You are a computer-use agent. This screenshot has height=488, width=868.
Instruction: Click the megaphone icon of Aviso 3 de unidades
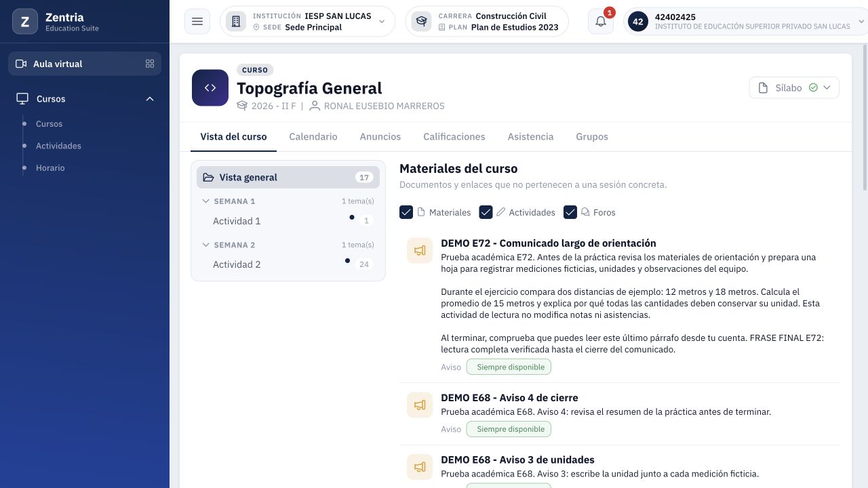420,467
